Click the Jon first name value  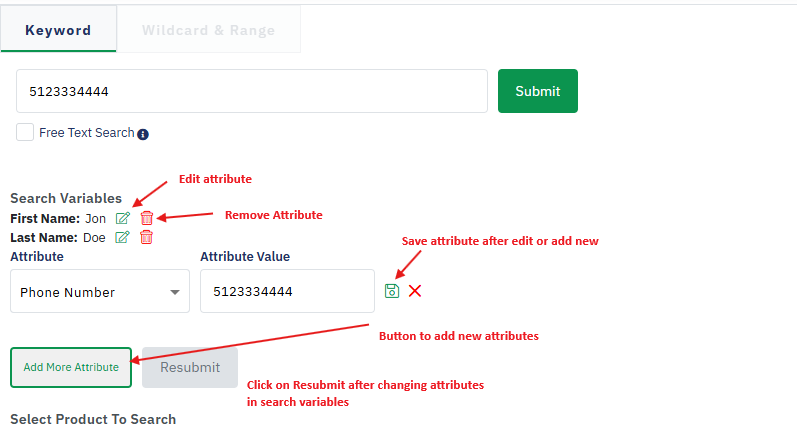tap(95, 218)
